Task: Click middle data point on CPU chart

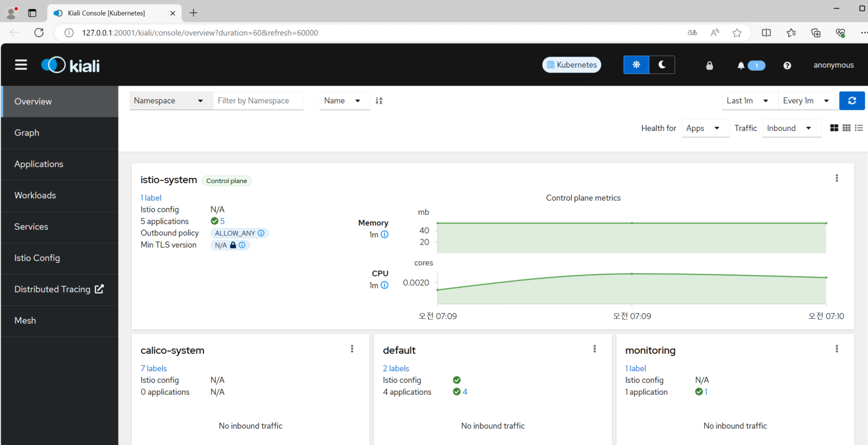Action: 632,274
